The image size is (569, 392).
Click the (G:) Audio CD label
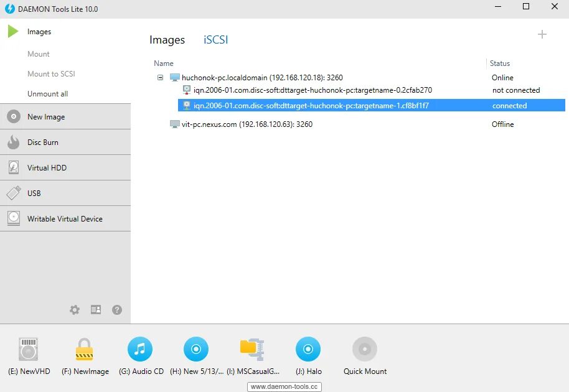pyautogui.click(x=141, y=371)
